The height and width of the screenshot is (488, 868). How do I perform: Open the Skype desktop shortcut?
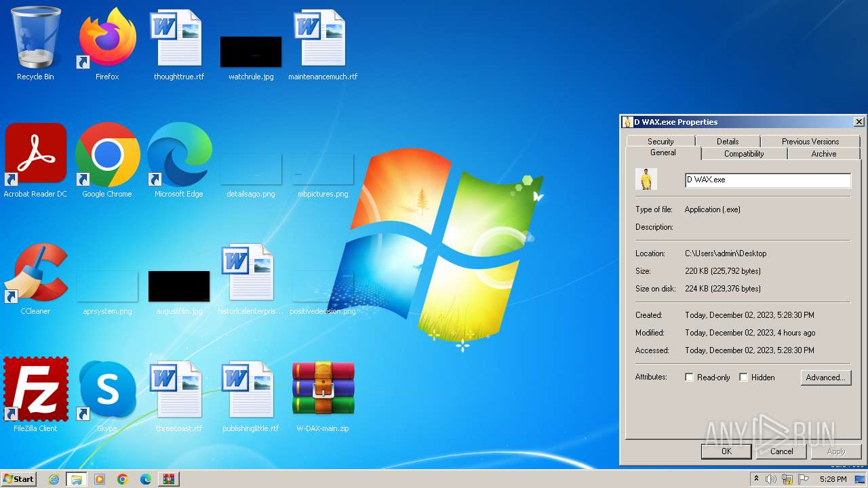point(107,389)
